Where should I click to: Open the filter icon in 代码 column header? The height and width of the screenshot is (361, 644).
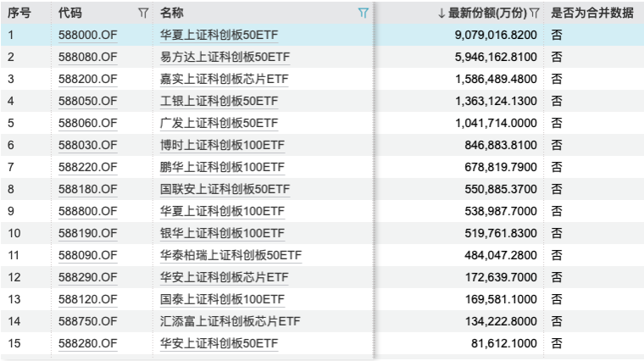[143, 14]
